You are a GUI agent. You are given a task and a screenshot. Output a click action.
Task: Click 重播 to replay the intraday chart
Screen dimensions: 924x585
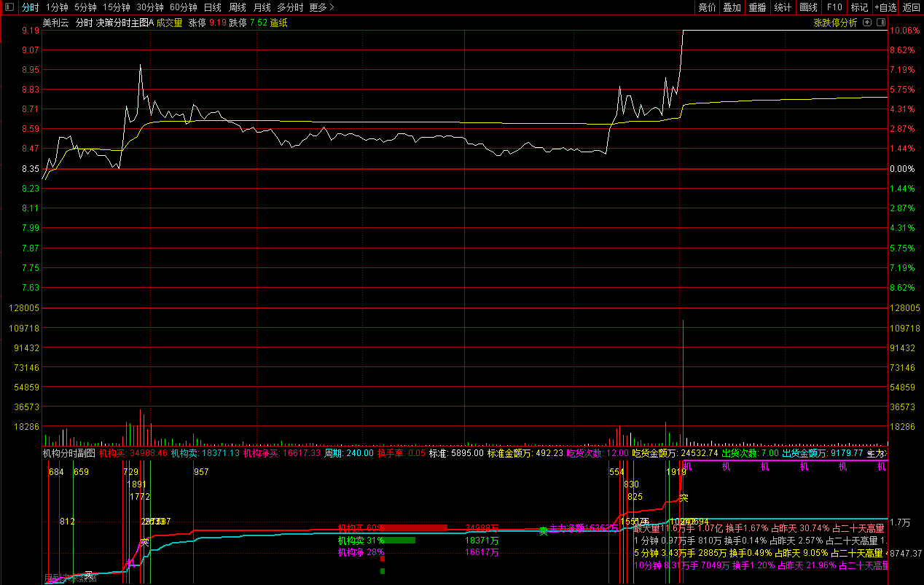click(x=757, y=7)
